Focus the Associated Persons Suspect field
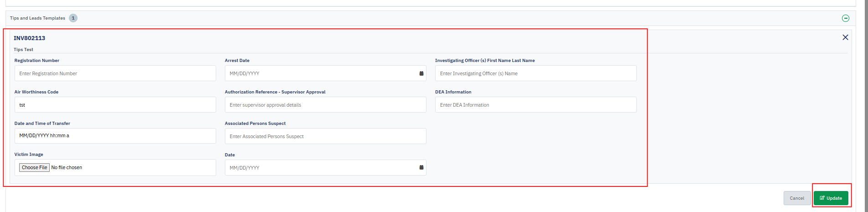The width and height of the screenshot is (868, 212). [325, 136]
